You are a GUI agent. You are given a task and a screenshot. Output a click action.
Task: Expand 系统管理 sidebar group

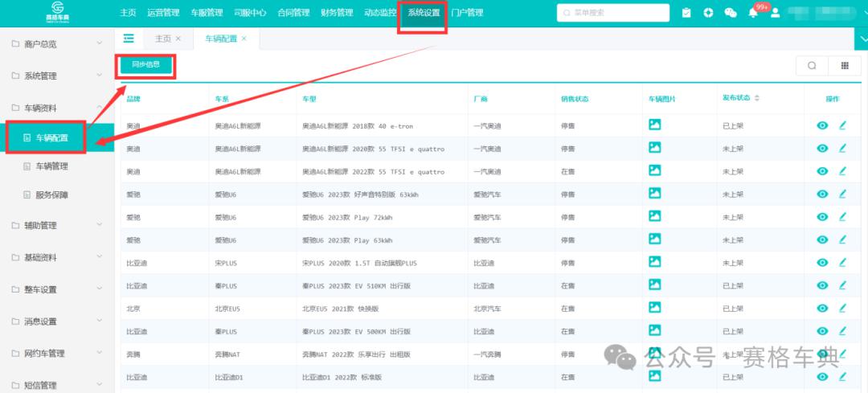coord(57,76)
